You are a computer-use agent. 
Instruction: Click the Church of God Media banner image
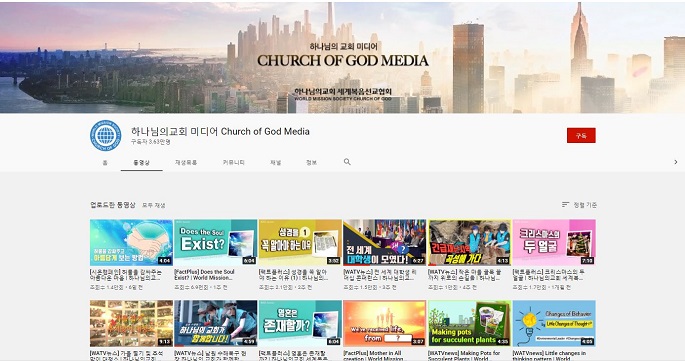[x=342, y=57]
